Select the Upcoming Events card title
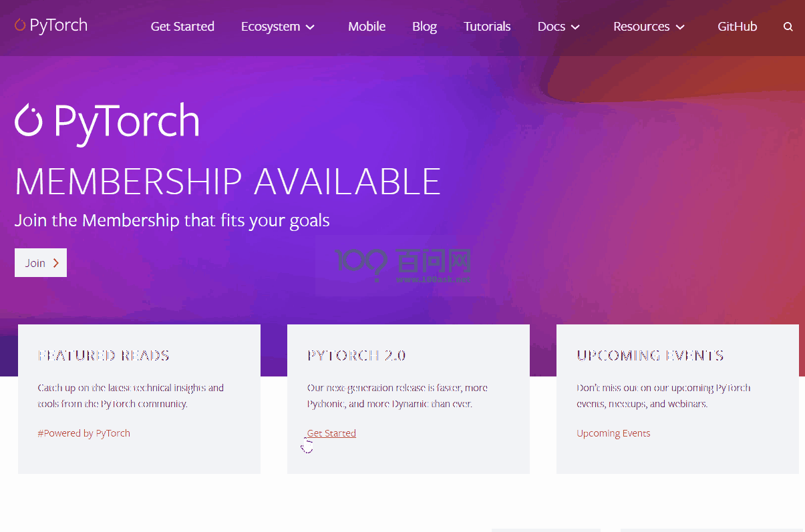 pyautogui.click(x=650, y=356)
